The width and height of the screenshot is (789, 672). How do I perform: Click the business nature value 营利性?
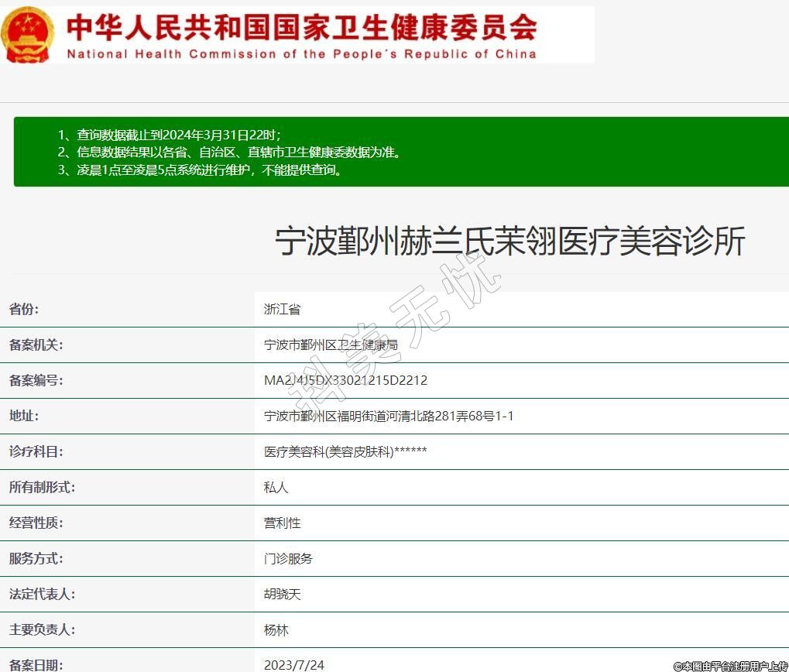[x=282, y=523]
